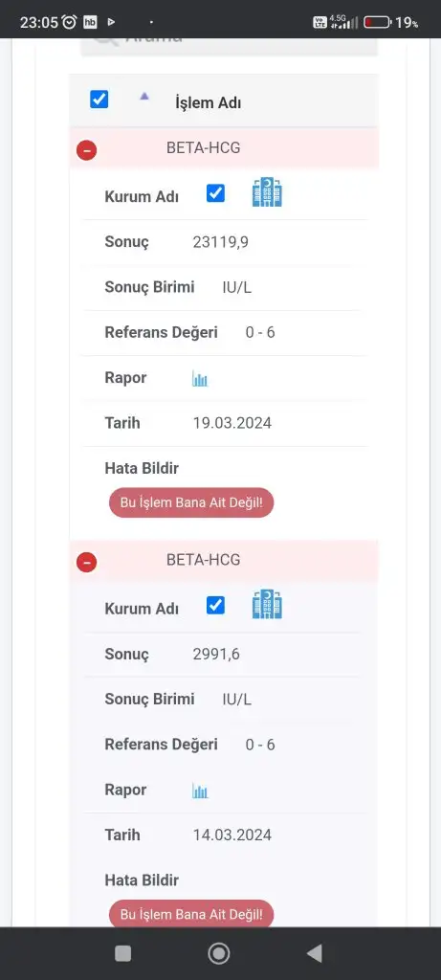Uncheck Kurum Adı checkbox in second BETA-HCG entry
The image size is (441, 980).
[x=215, y=605]
